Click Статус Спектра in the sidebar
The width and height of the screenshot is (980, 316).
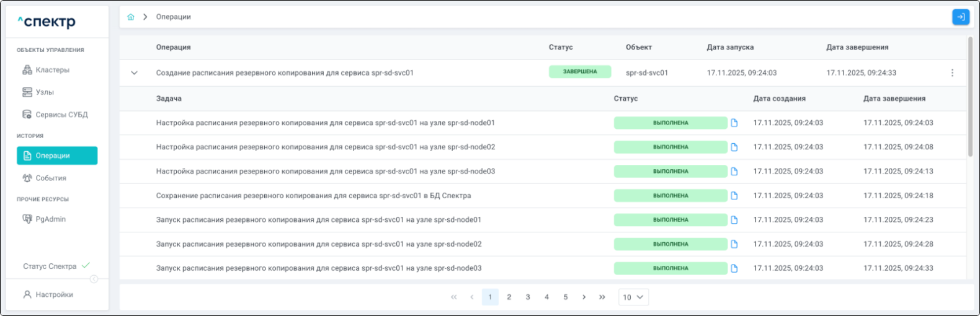tap(50, 266)
